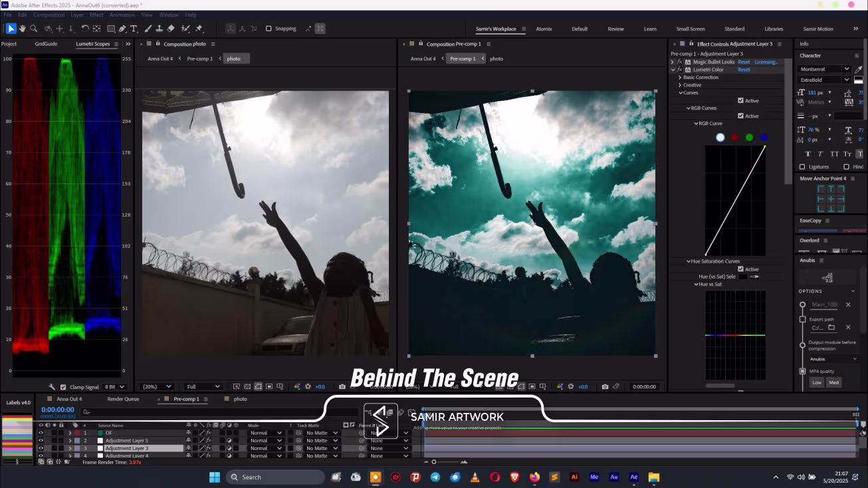Switch to the Render Queue tab
868x488 pixels.
(x=123, y=399)
